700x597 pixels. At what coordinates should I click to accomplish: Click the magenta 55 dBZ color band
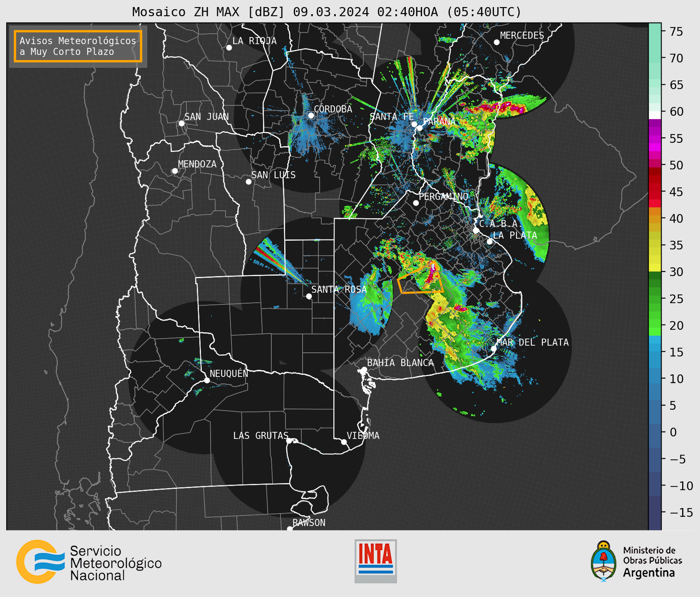(x=655, y=138)
